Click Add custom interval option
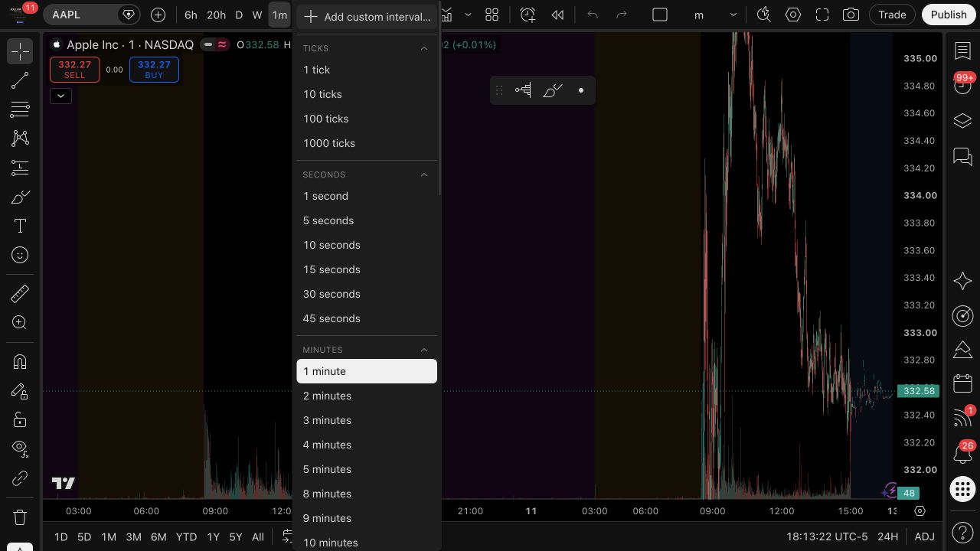The height and width of the screenshot is (551, 980). pyautogui.click(x=367, y=17)
